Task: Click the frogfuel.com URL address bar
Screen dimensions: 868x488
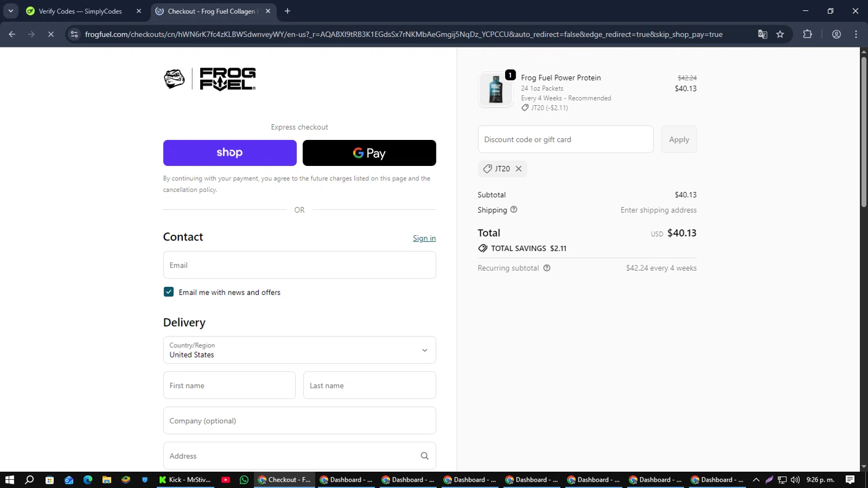Action: [404, 34]
